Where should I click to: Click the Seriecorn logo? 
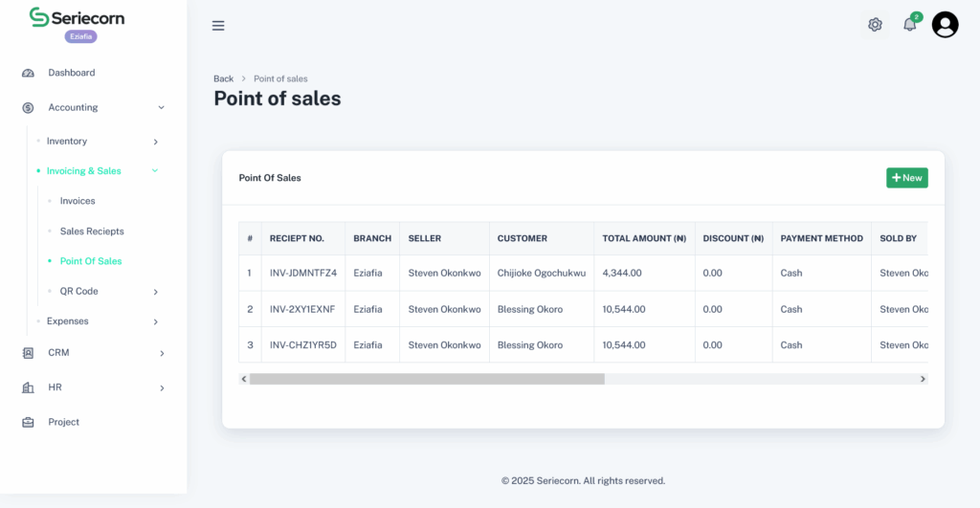point(77,17)
